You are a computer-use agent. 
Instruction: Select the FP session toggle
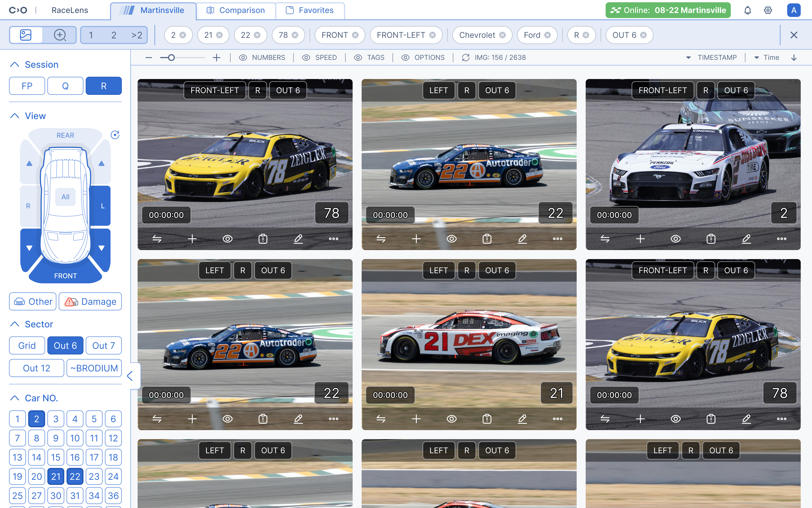tap(27, 86)
